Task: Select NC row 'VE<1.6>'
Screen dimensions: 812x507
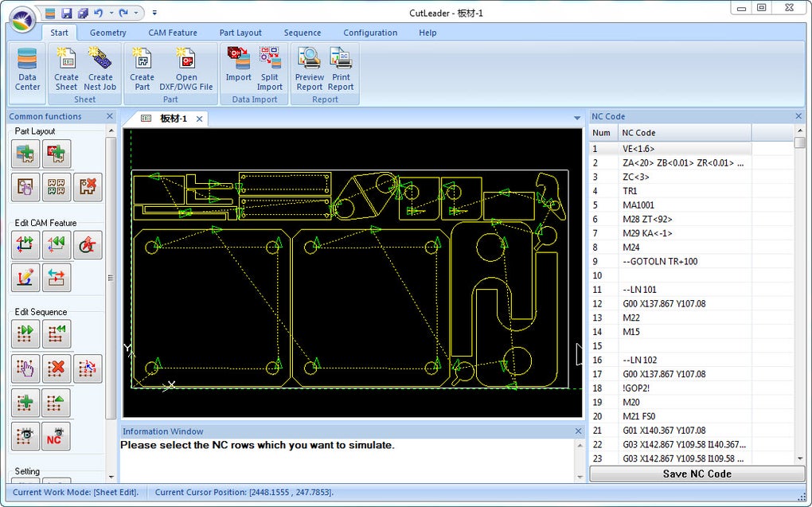Action: 670,149
